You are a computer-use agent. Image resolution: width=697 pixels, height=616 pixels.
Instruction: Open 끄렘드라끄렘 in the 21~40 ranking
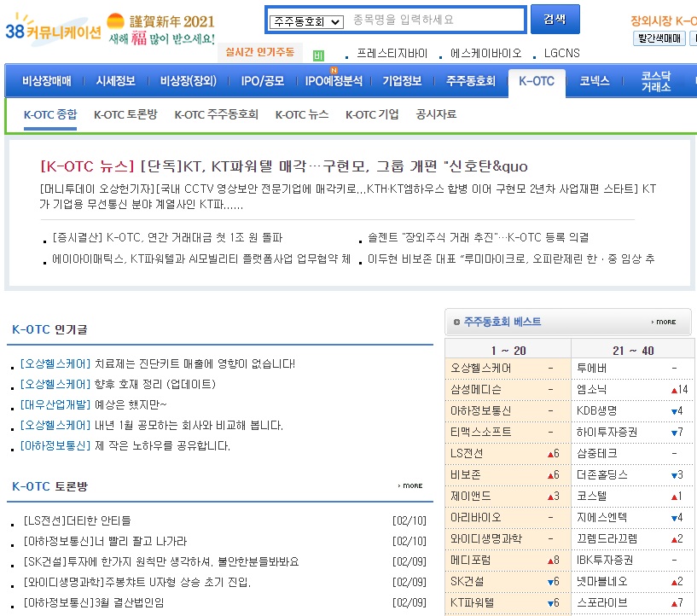click(x=607, y=538)
